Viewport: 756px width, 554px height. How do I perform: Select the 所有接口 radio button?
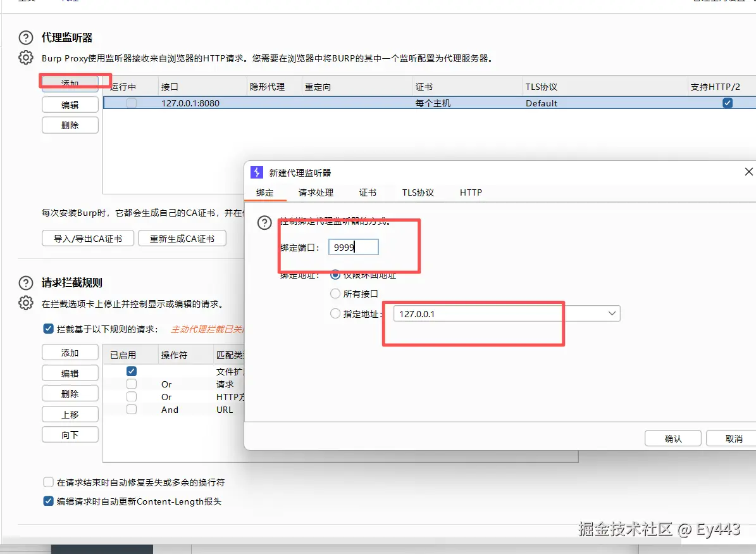(335, 293)
